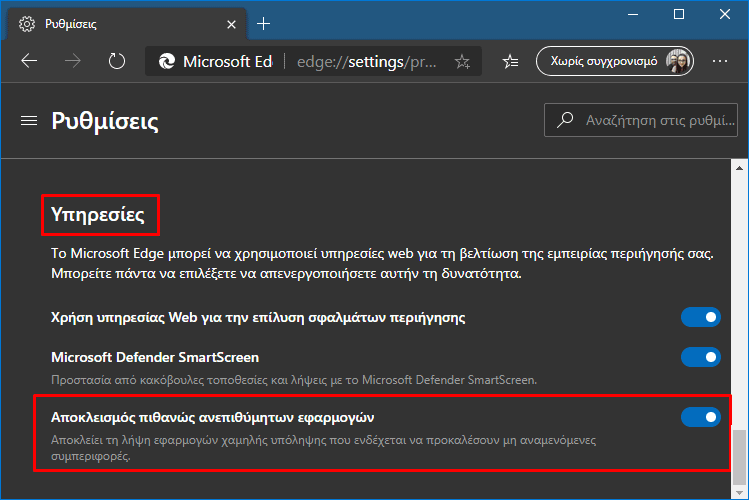Open a new tab with plus button
The width and height of the screenshot is (749, 500).
(x=263, y=23)
